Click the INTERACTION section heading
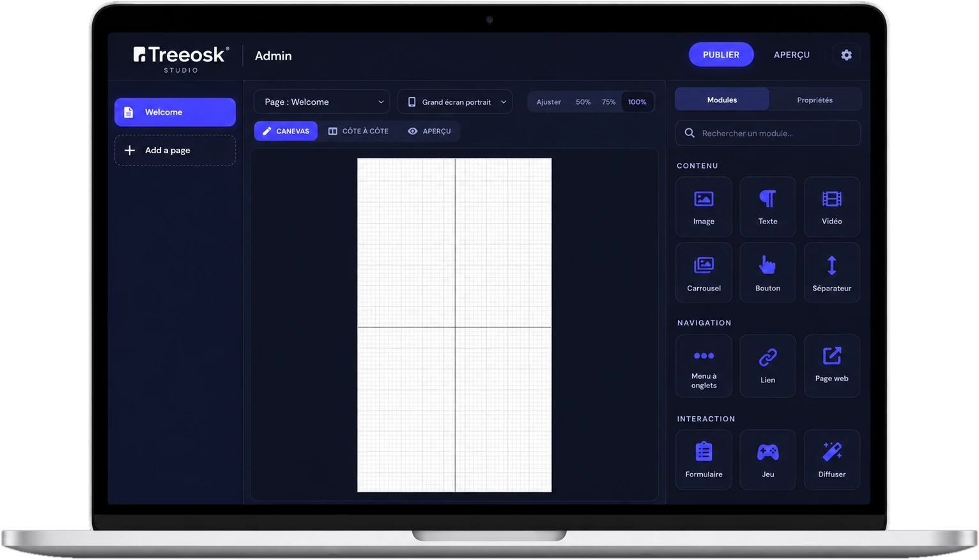Viewport: 979px width, 560px height. click(706, 419)
